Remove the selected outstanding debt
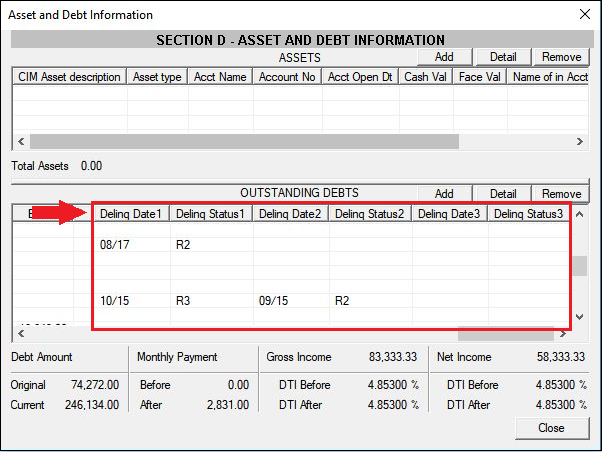The height and width of the screenshot is (452, 602). [x=560, y=193]
